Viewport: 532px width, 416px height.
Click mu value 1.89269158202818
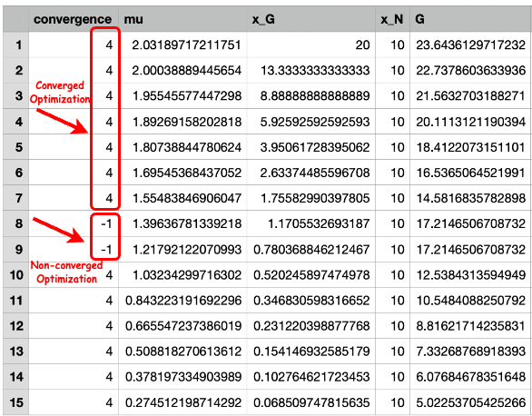pos(187,122)
